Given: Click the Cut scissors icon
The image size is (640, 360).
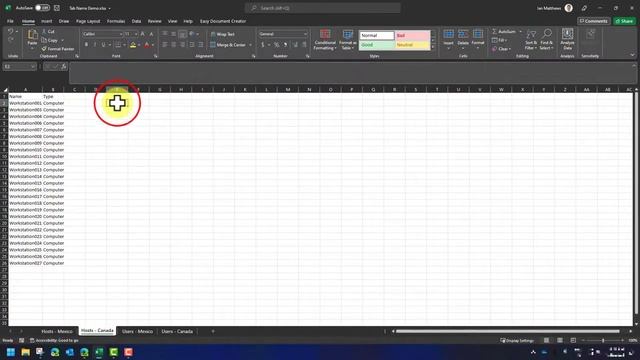Looking at the screenshot, I should point(44,31).
